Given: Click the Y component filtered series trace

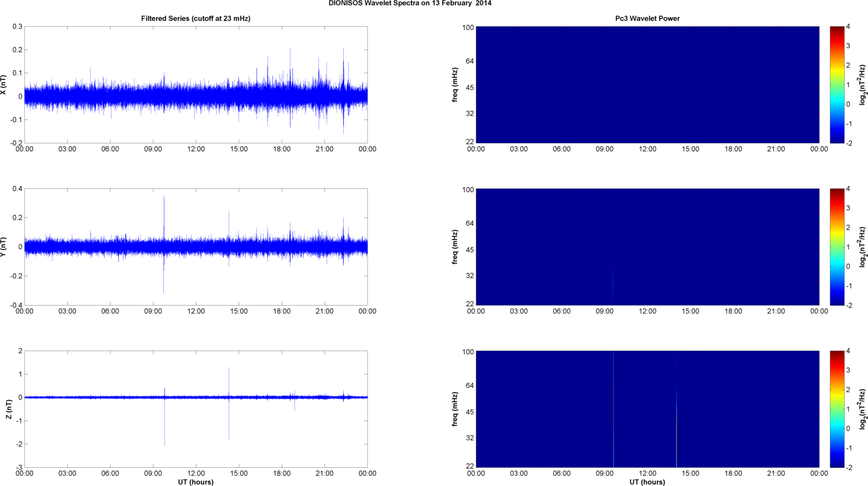Looking at the screenshot, I should coord(196,247).
